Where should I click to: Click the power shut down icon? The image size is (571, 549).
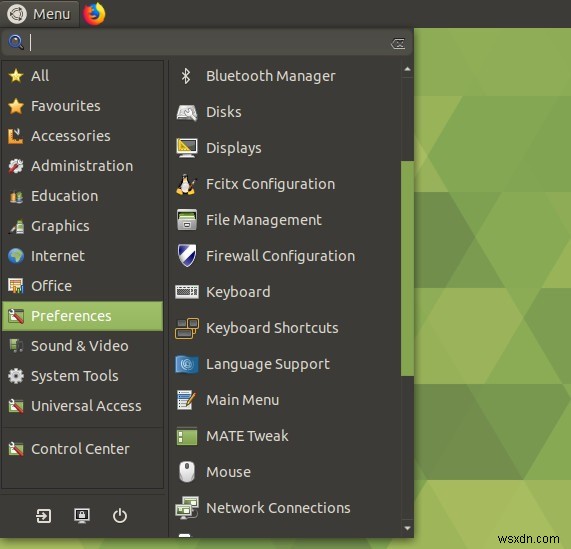pyautogui.click(x=120, y=516)
